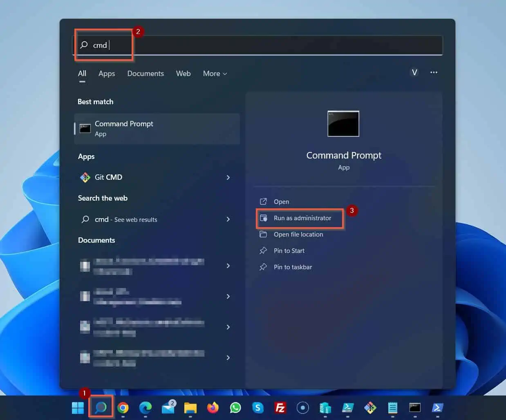This screenshot has height=420, width=506.
Task: Open Google Chrome from the taskbar
Action: tap(123, 408)
